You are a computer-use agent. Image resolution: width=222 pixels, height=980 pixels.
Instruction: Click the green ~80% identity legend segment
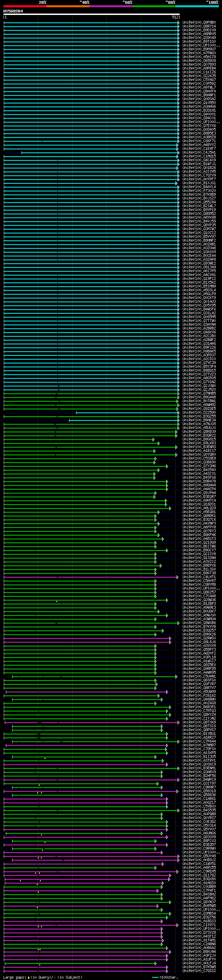tap(154, 6)
